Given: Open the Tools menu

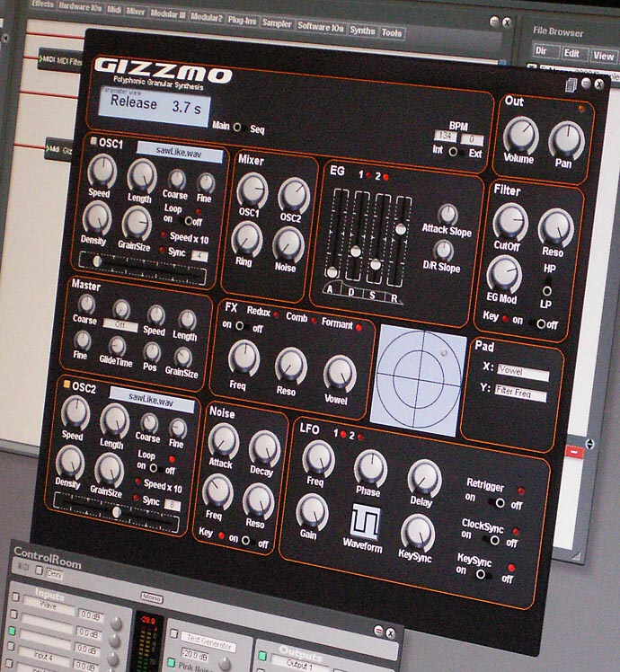Looking at the screenshot, I should click(392, 32).
